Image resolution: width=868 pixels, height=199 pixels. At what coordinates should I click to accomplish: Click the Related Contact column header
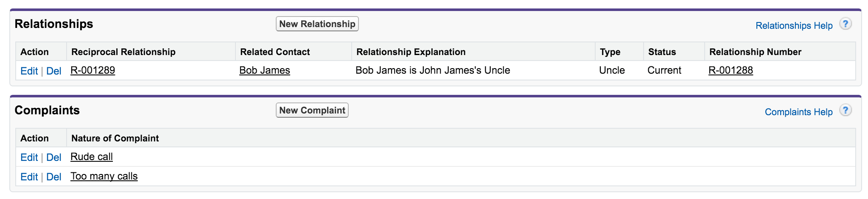(275, 52)
